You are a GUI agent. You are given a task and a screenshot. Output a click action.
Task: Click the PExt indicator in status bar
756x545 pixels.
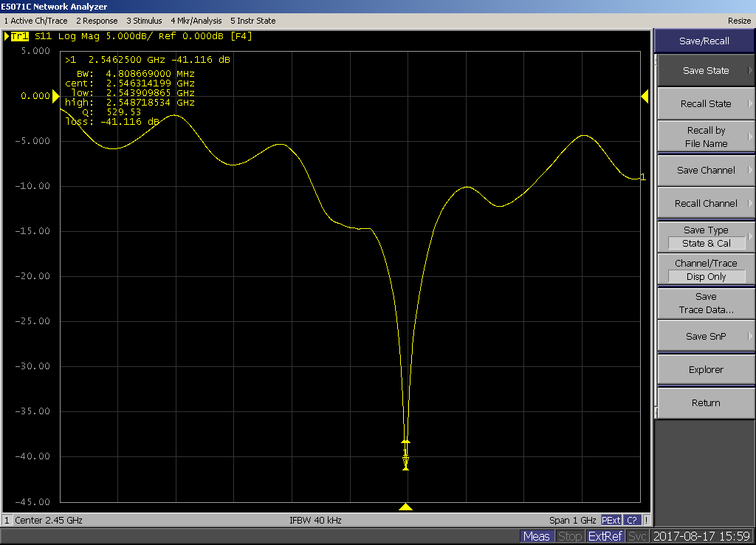point(611,520)
